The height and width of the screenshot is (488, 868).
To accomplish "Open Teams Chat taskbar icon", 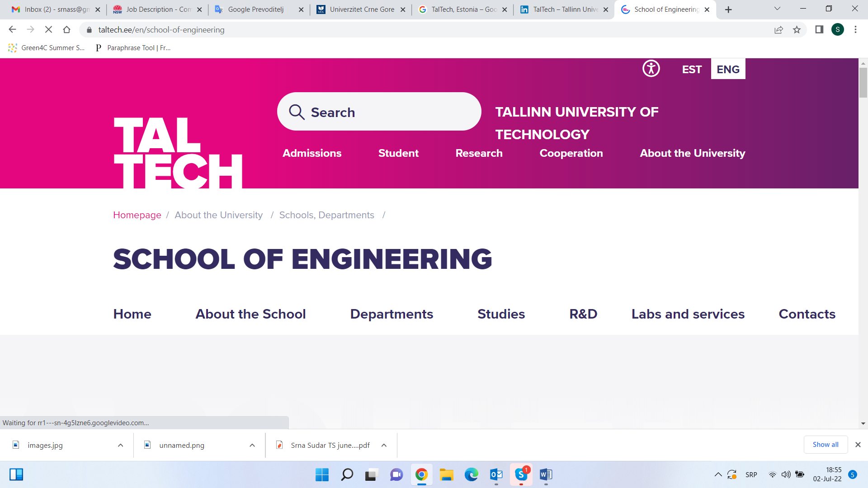I will pyautogui.click(x=396, y=474).
